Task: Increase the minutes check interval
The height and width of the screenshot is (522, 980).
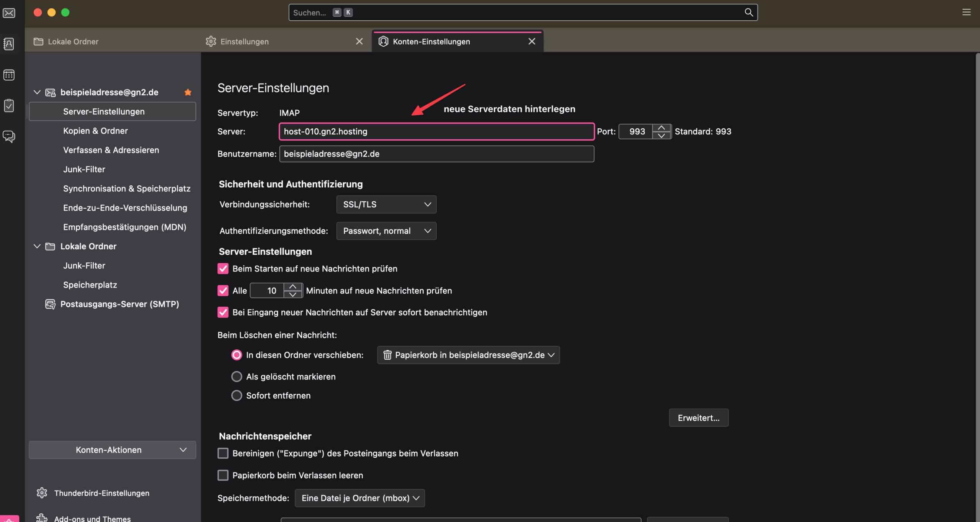Action: pos(293,286)
